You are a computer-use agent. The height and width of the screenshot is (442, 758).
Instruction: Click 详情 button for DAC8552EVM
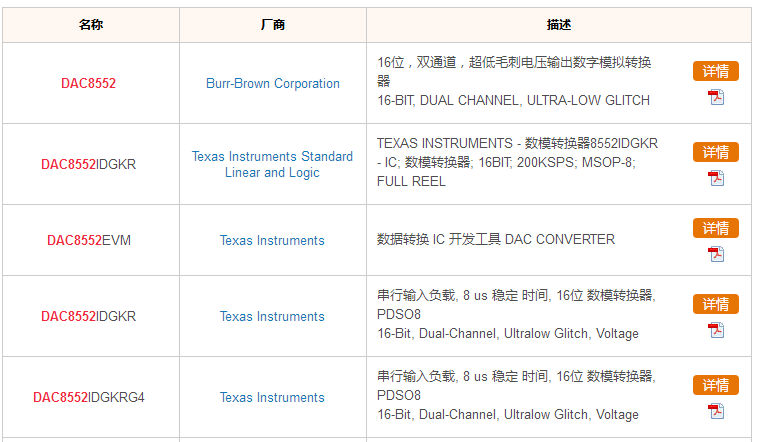tap(715, 228)
